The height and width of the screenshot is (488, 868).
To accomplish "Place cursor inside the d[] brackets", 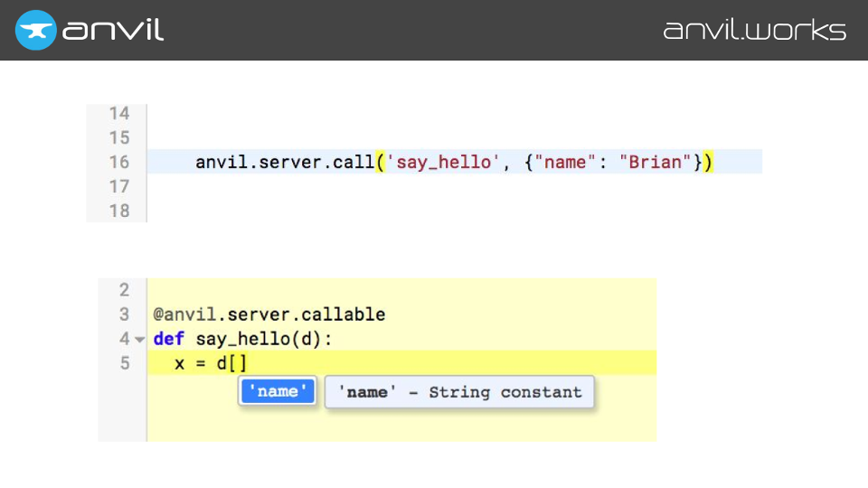I will [x=237, y=363].
